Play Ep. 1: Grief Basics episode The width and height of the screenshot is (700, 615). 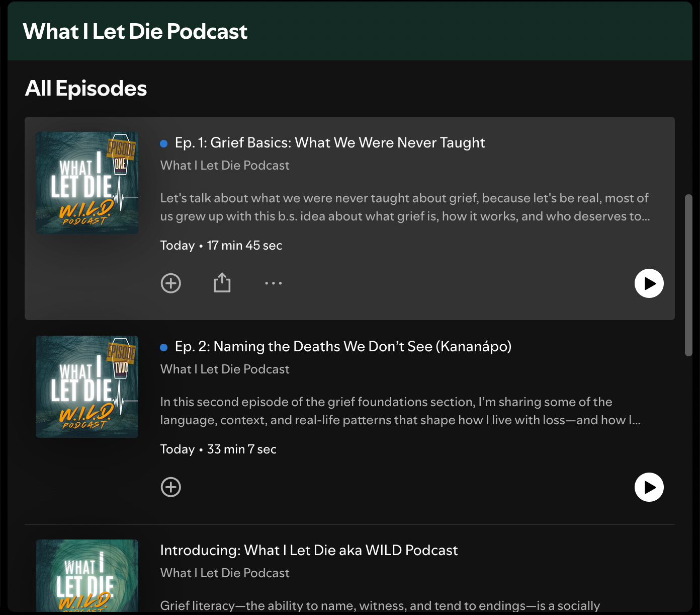tap(649, 283)
